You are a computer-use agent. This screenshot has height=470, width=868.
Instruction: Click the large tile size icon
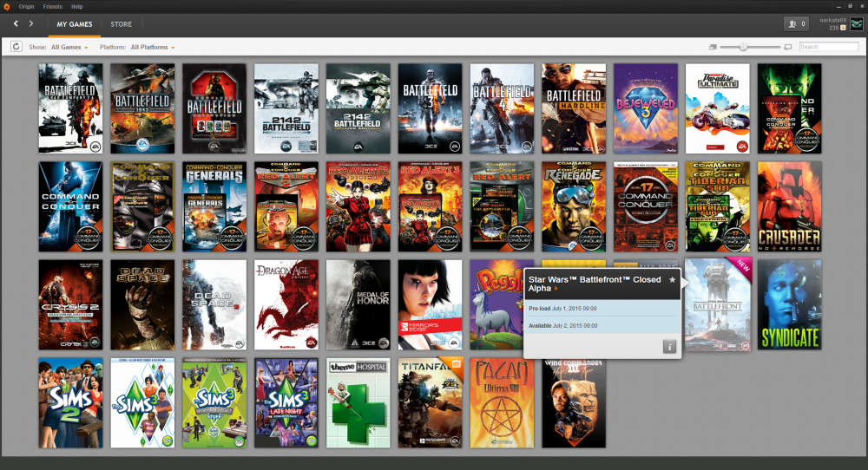coord(788,47)
